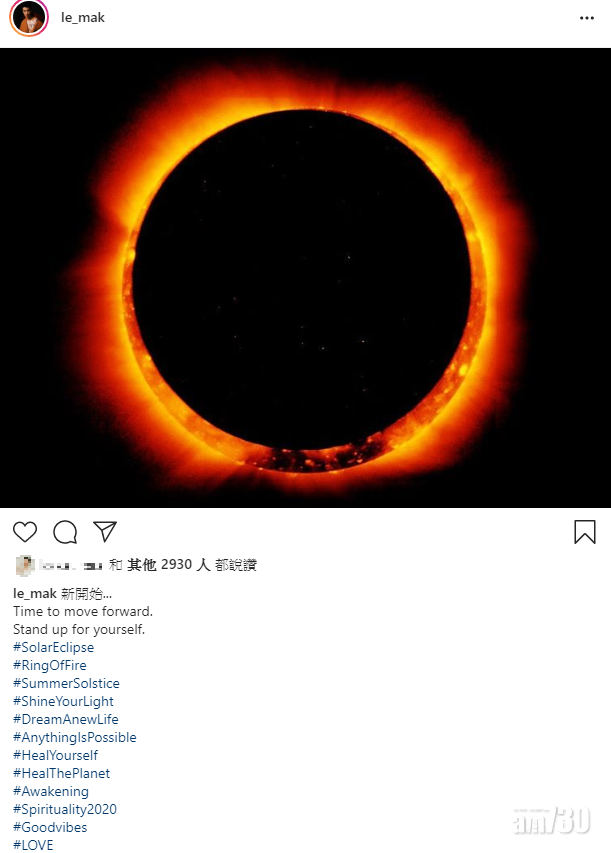Open the solar eclipse photo
Screen dimensions: 611x853
305,277
